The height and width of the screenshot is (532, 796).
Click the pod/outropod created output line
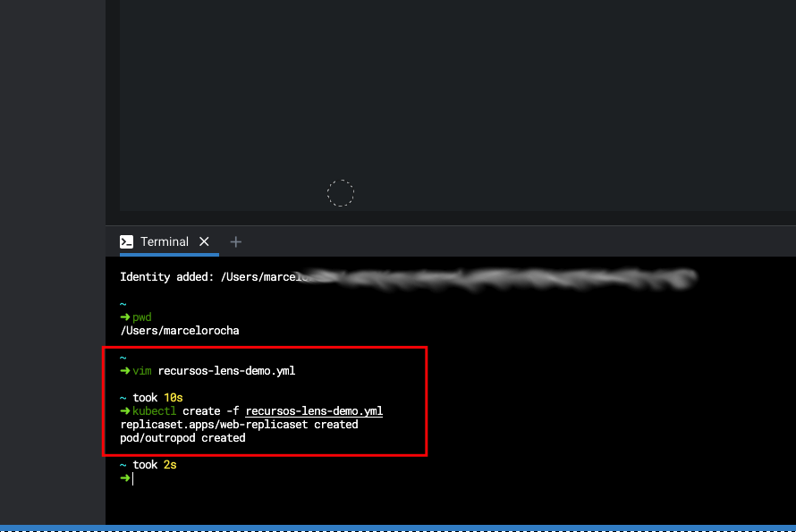coord(182,438)
